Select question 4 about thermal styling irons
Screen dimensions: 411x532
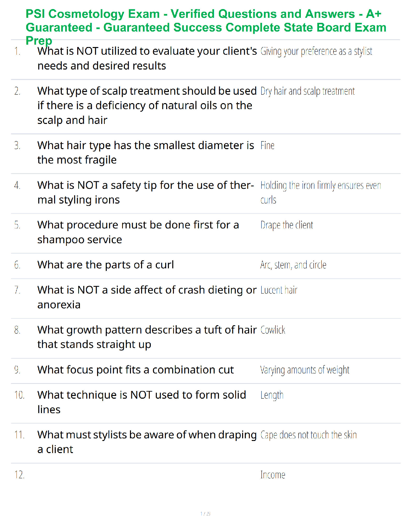click(x=145, y=192)
